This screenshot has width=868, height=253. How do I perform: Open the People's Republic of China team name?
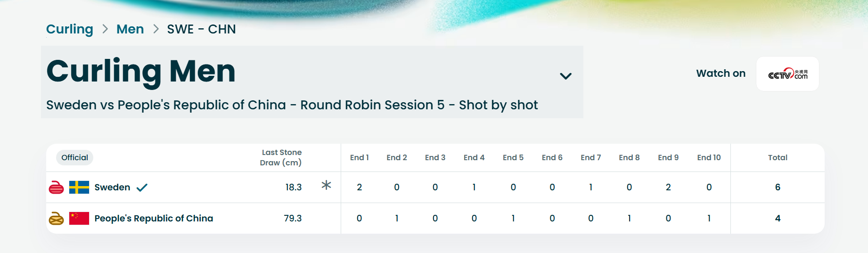click(154, 218)
